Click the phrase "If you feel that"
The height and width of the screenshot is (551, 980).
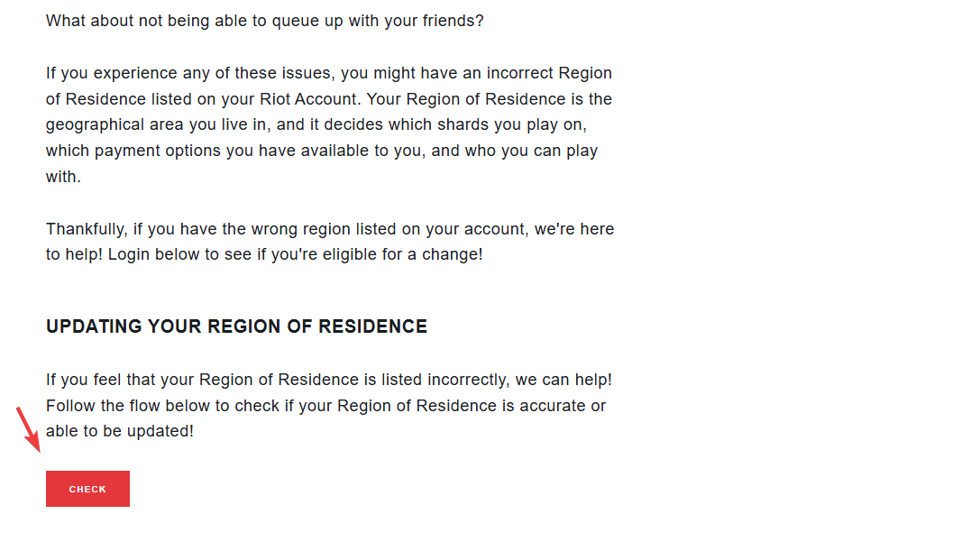pos(101,380)
